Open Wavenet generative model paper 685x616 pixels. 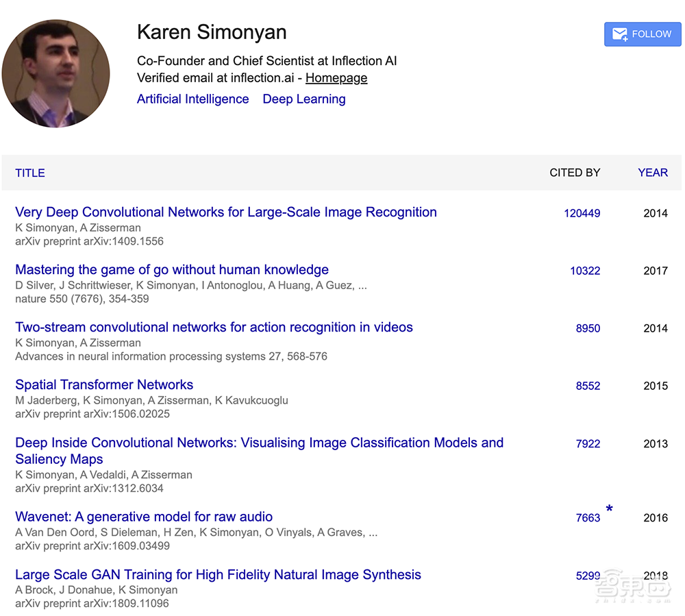pyautogui.click(x=144, y=517)
